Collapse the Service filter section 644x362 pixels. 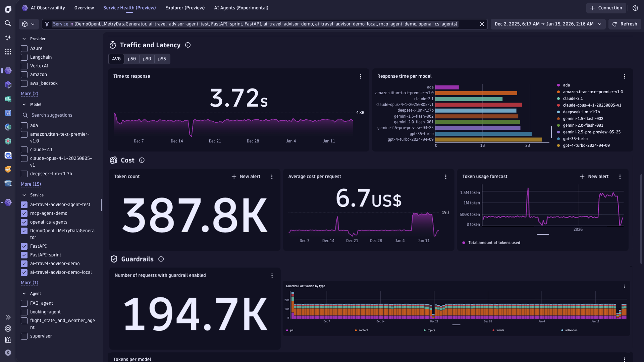pos(24,195)
